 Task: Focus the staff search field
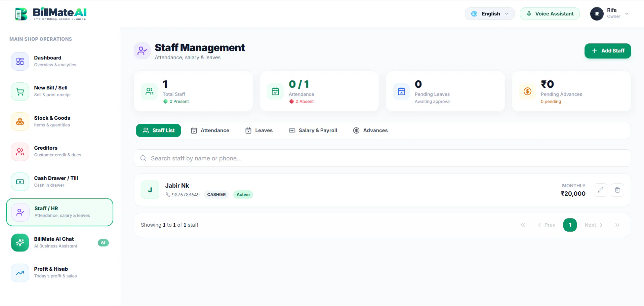[383, 158]
